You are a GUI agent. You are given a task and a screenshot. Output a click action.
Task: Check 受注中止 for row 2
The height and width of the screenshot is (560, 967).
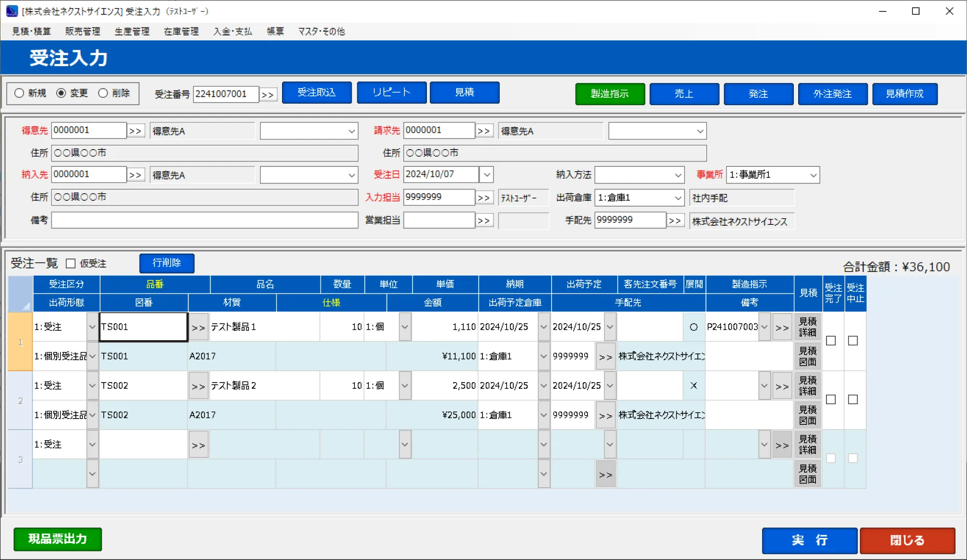853,399
